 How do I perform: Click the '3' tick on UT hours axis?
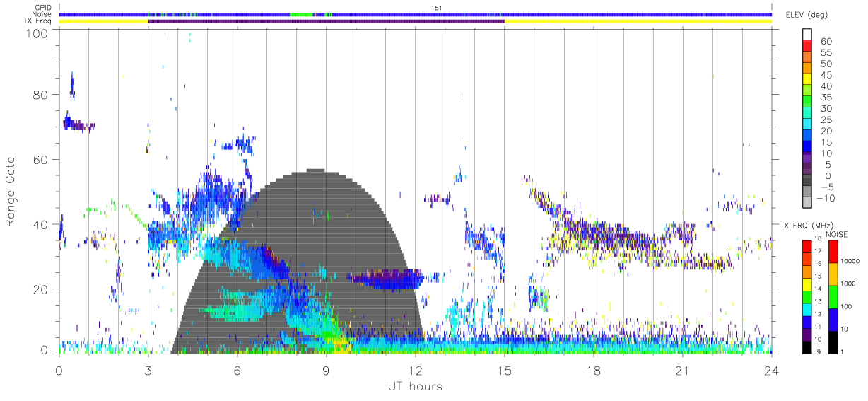148,370
